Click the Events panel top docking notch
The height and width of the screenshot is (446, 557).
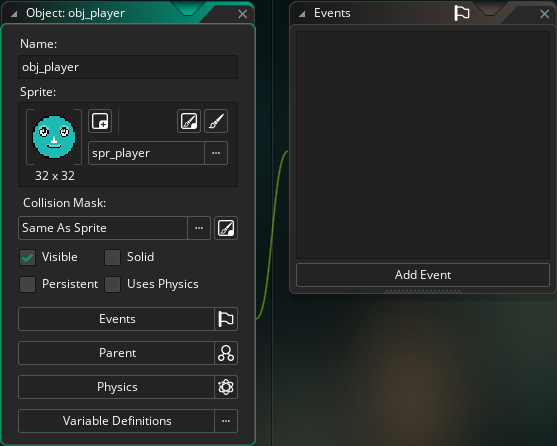(x=490, y=8)
